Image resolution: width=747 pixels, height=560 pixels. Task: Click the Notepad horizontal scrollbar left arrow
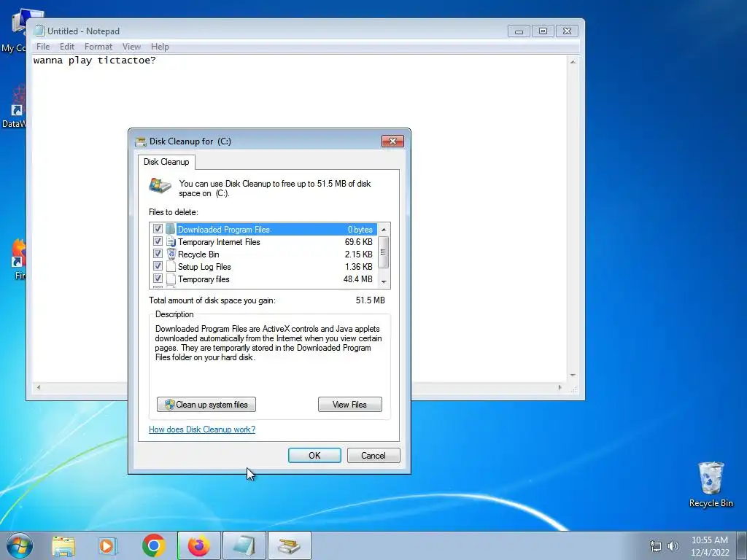click(39, 388)
